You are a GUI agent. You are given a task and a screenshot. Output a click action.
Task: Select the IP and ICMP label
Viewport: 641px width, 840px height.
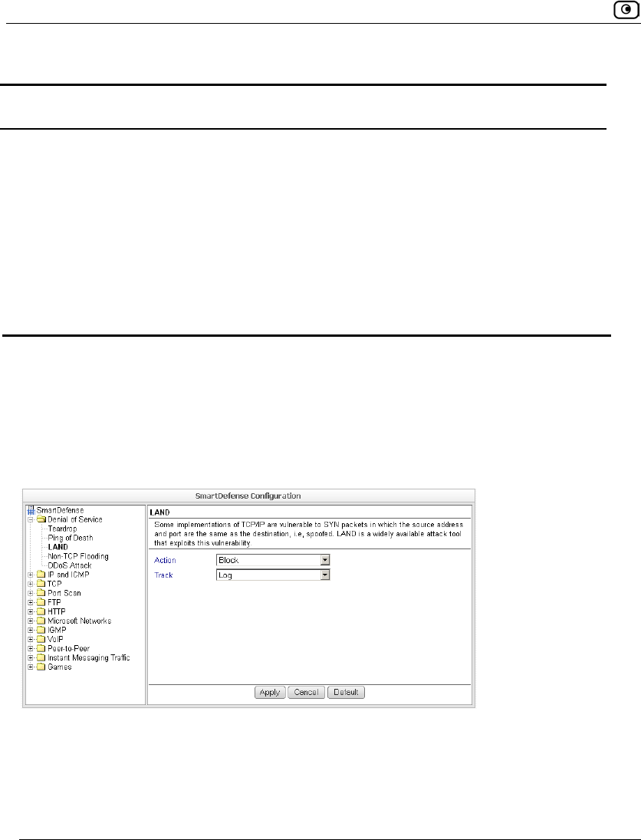pos(68,575)
